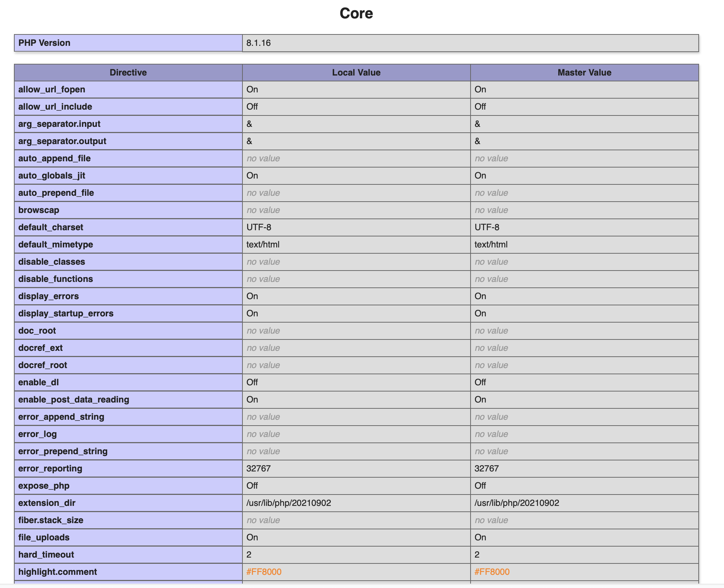724x588 pixels.
Task: Select the PHP Version value 8.1.16
Action: pyautogui.click(x=259, y=43)
